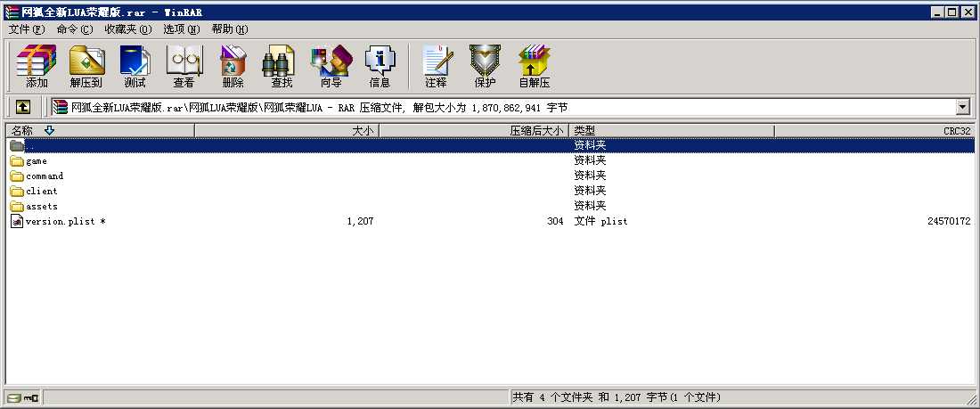Maximize the WinRAR window

point(951,12)
